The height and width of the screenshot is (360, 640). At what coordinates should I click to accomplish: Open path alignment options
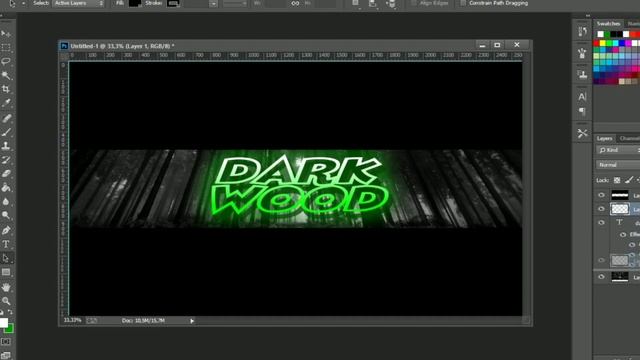point(373,3)
